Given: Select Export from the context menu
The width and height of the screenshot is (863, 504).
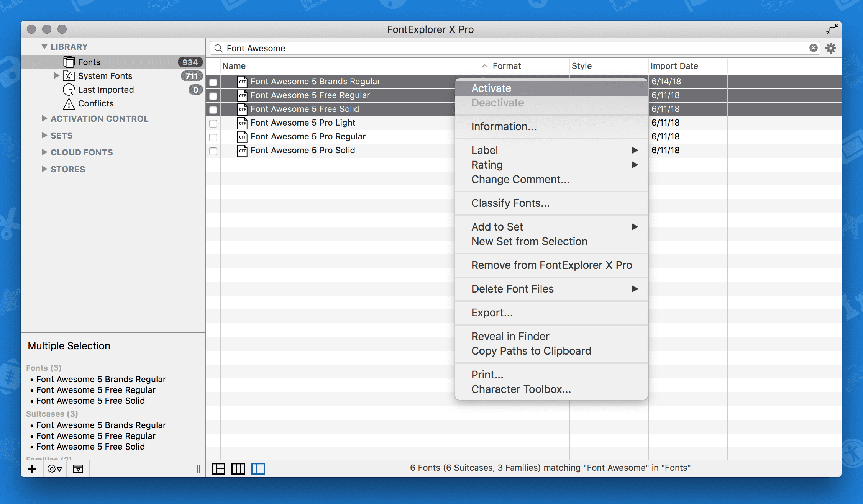Looking at the screenshot, I should click(x=492, y=312).
